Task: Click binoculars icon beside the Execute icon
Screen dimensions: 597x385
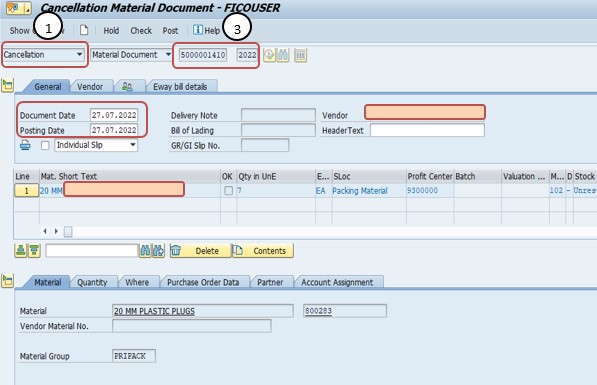Action: pos(283,55)
